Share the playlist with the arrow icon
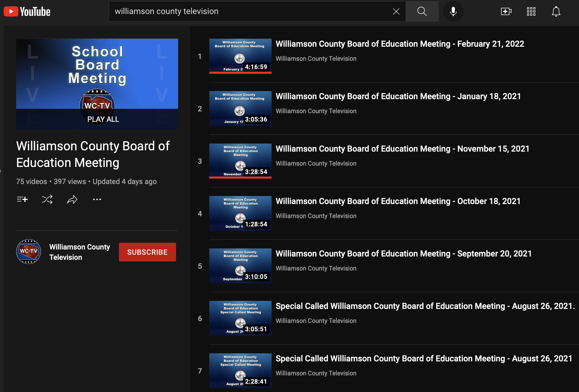Image resolution: width=579 pixels, height=392 pixels. pos(72,199)
